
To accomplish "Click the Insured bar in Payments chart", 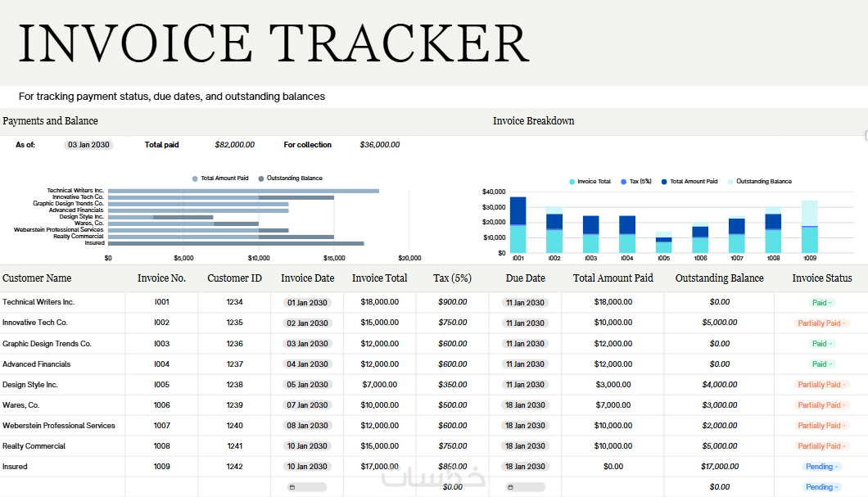I will [236, 243].
